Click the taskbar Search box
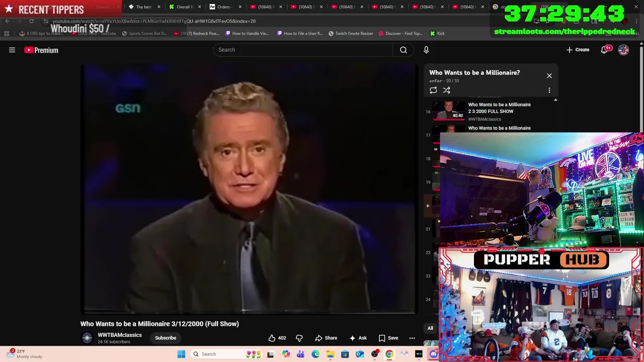The width and height of the screenshot is (644, 362). tap(226, 354)
